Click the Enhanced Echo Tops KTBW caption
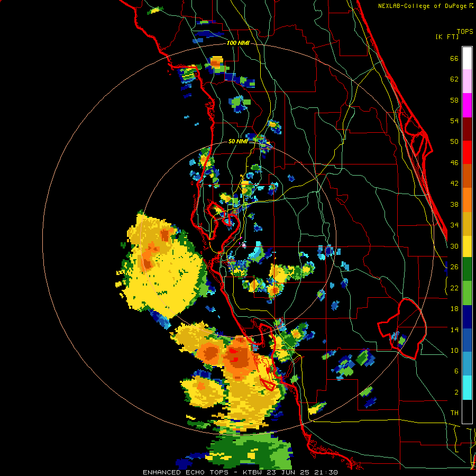This screenshot has width=476, height=476. [x=240, y=472]
